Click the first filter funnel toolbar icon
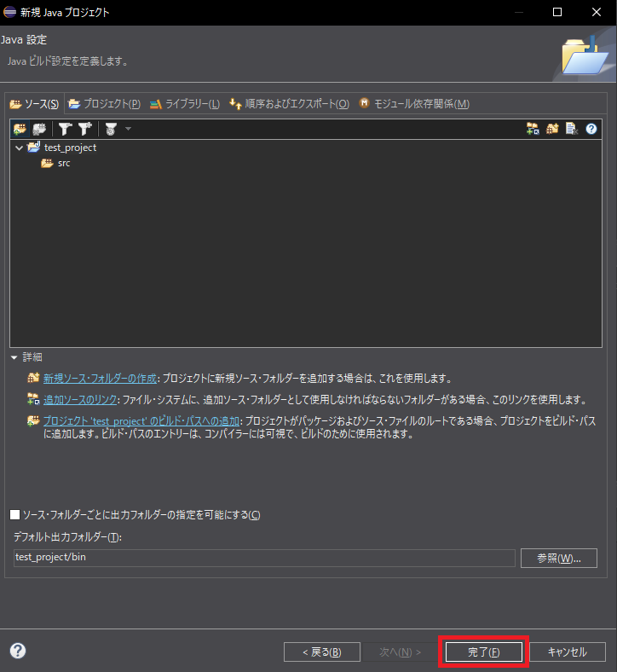Screen dimensions: 617x672 (x=65, y=129)
